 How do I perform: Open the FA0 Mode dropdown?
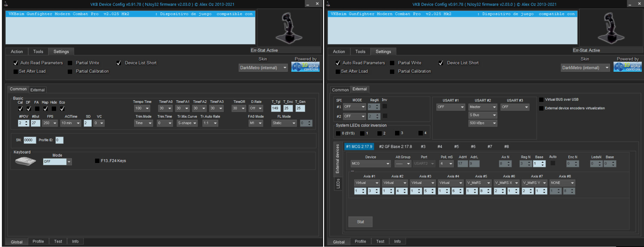[x=256, y=123]
